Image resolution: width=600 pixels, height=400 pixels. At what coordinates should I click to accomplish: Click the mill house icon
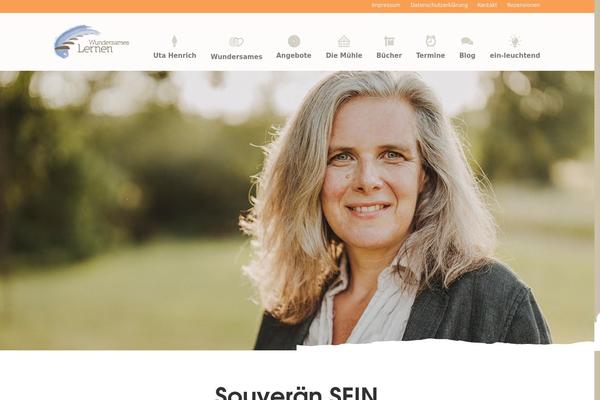click(x=344, y=41)
